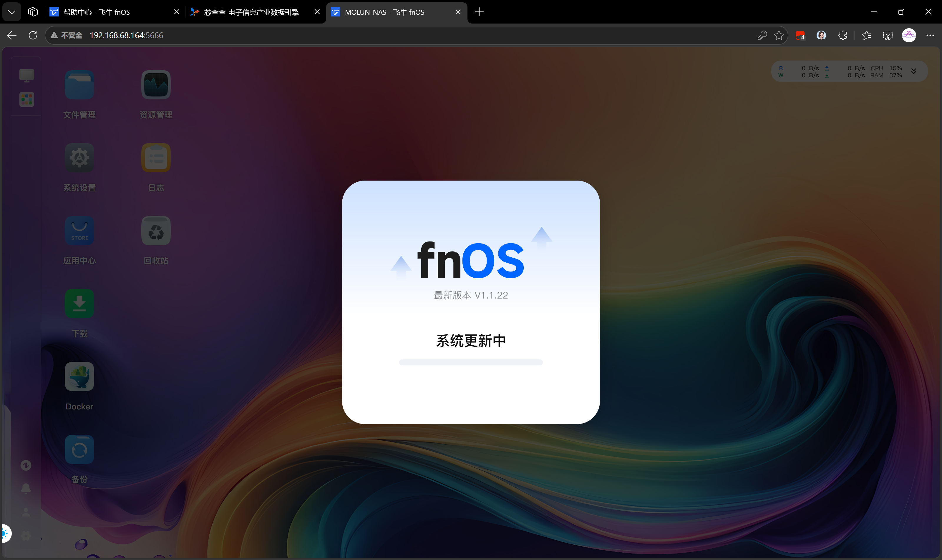Click the RAM 37% readout
Screen dimensions: 942x560
point(886,76)
